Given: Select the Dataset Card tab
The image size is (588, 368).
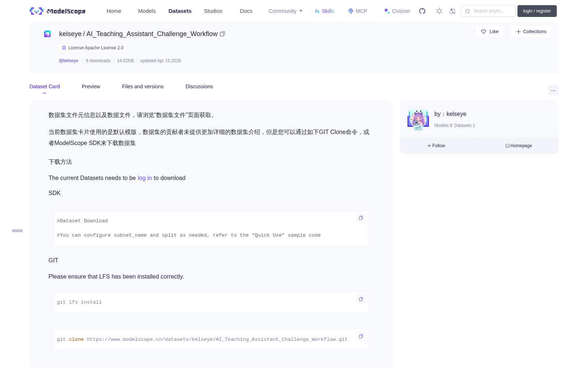Looking at the screenshot, I should tap(44, 86).
